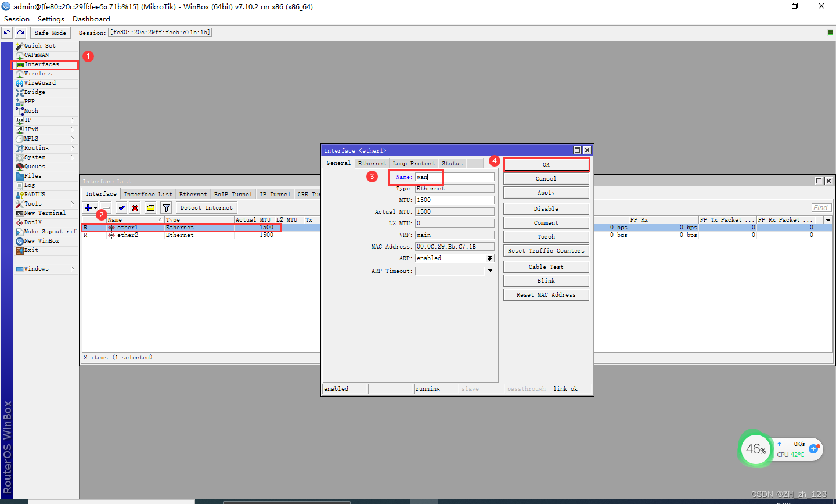Image resolution: width=836 pixels, height=504 pixels.
Task: Expand the Tools submenu arrow
Action: tap(72, 204)
